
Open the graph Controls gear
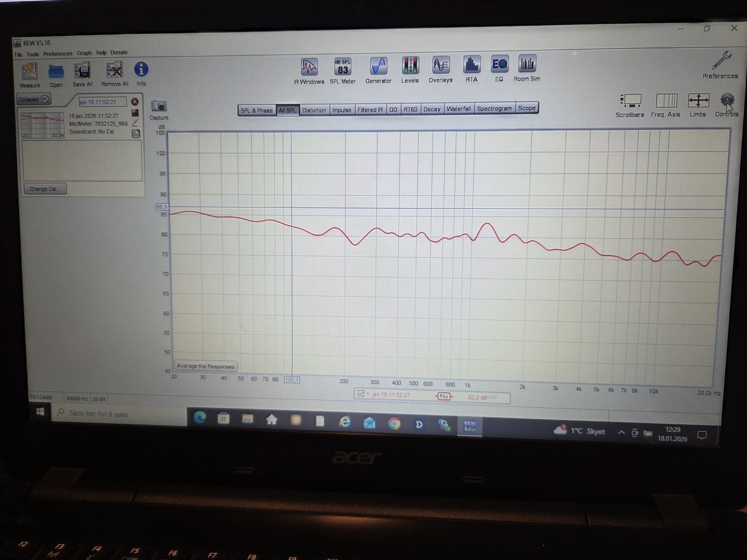pyautogui.click(x=727, y=105)
